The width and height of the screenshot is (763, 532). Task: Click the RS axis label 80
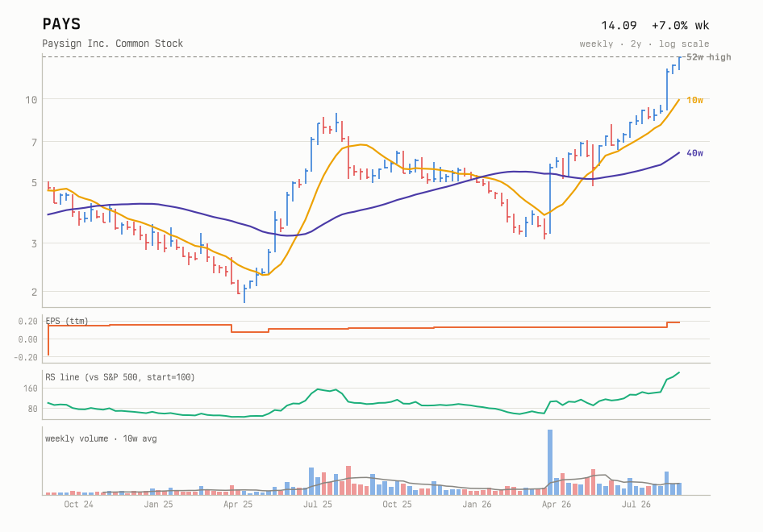point(32,409)
